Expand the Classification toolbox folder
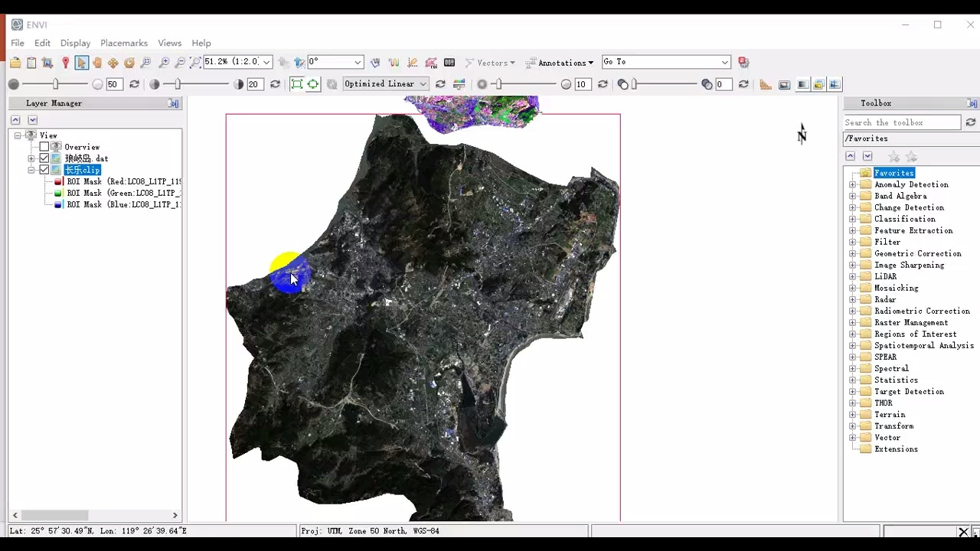The image size is (980, 551). 853,219
